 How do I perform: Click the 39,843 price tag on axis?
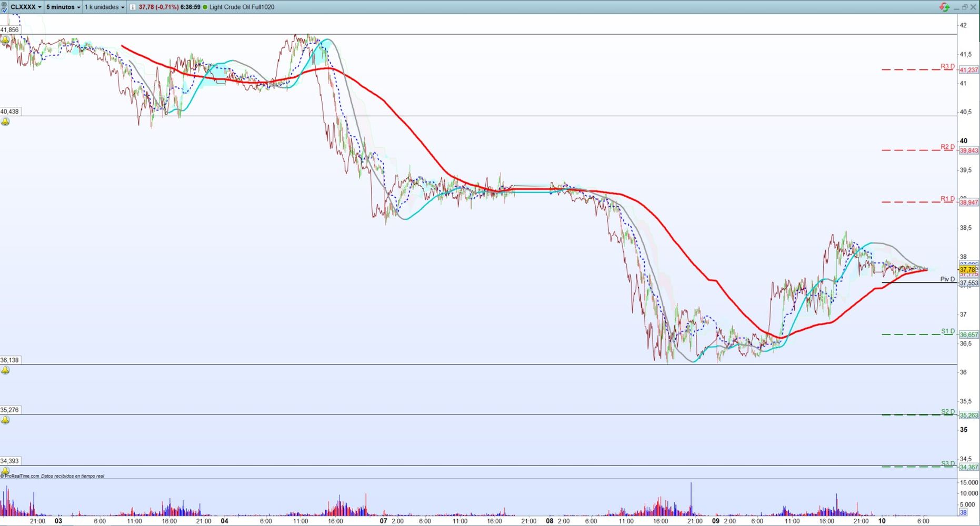pos(969,150)
